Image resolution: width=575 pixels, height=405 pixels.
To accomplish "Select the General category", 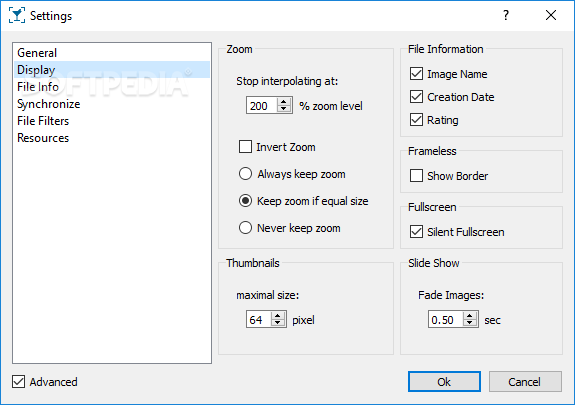I will pos(112,53).
